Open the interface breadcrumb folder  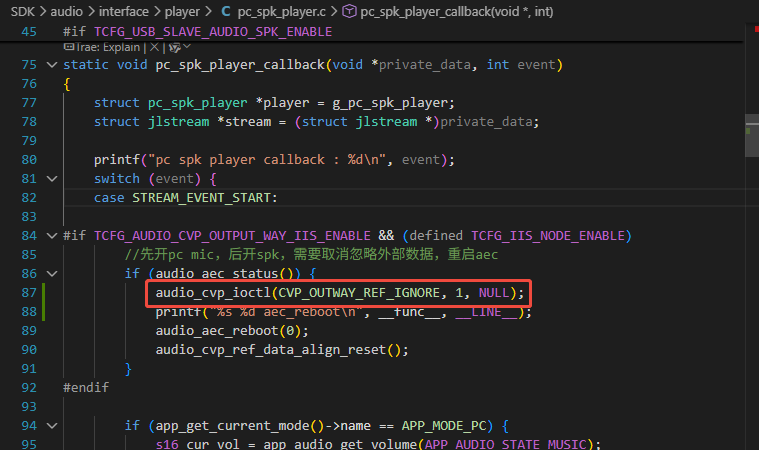[123, 11]
